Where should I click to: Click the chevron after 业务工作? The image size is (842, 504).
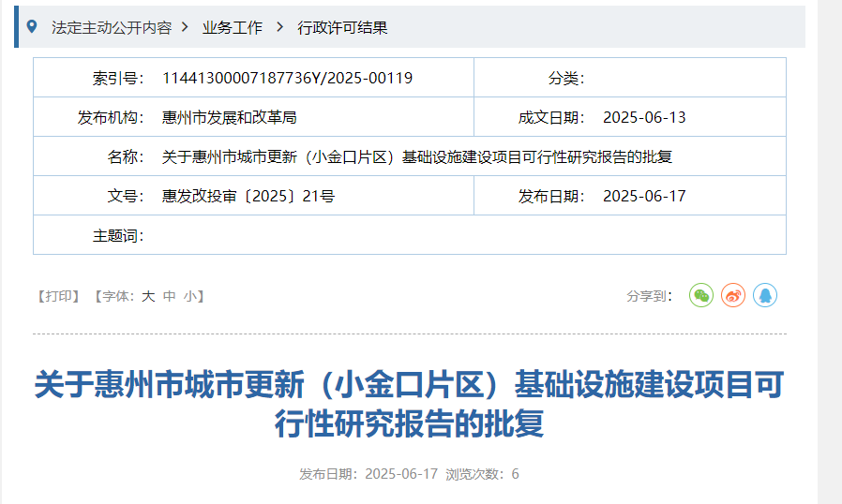coord(279,27)
